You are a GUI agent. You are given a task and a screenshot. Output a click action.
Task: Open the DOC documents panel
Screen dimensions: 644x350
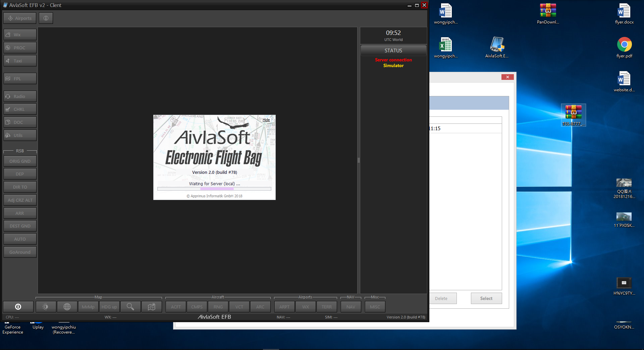(20, 122)
